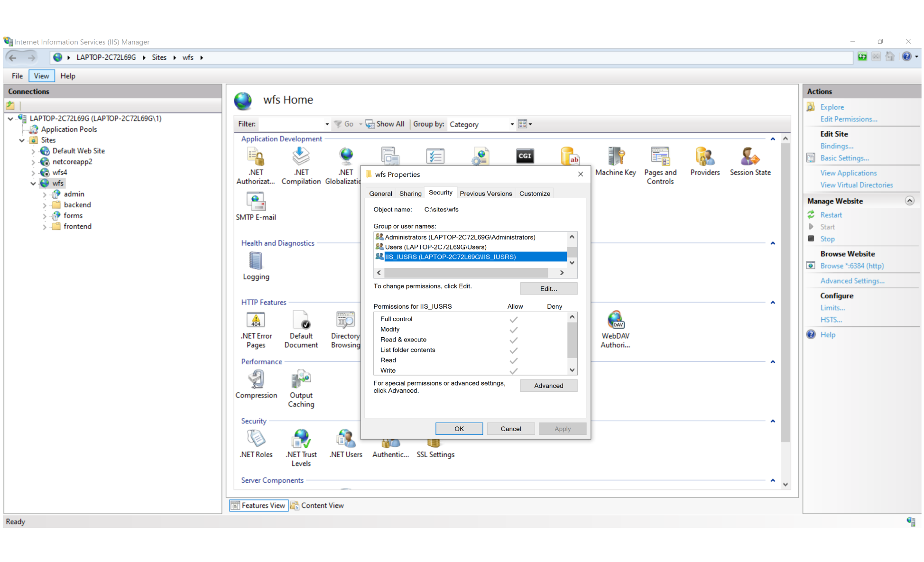
Task: Click Browse *:6384 (http) link
Action: [x=852, y=266]
